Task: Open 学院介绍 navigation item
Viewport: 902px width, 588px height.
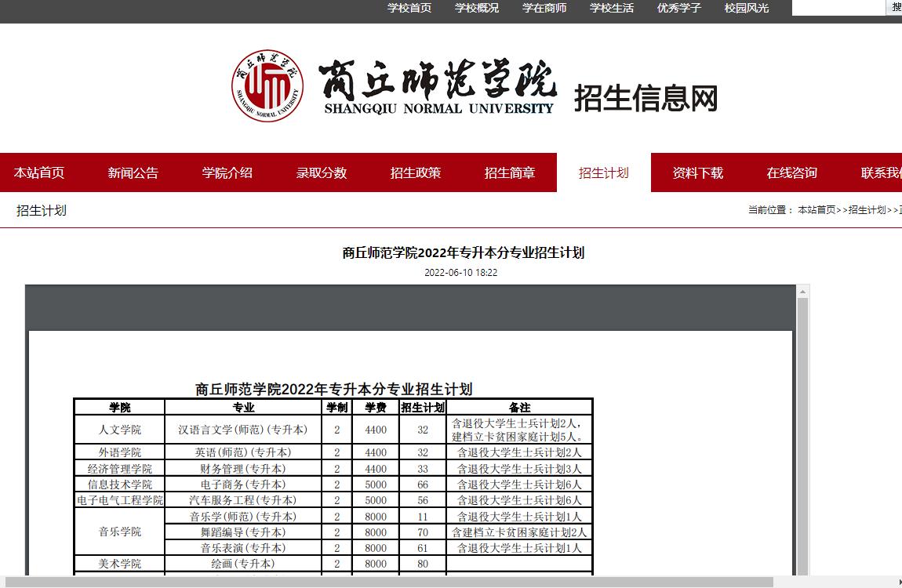Action: click(227, 172)
